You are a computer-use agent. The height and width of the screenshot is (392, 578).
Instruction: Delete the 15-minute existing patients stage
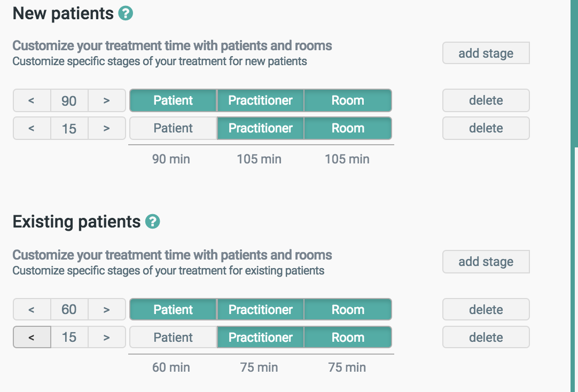pos(486,338)
